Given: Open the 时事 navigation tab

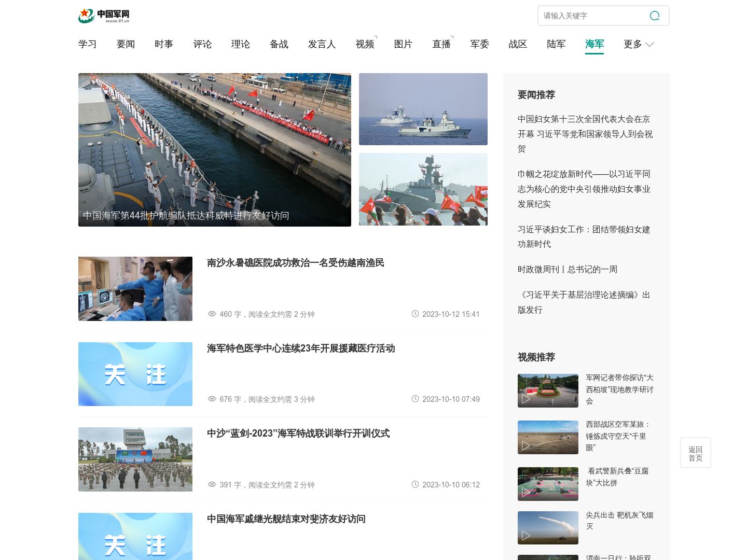Looking at the screenshot, I should tap(164, 44).
